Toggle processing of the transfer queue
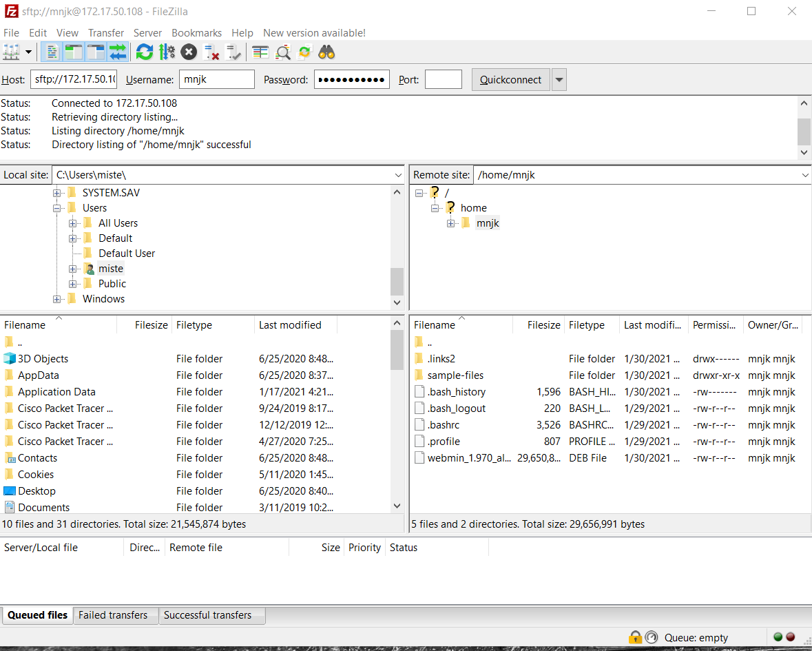Screen dimensions: 812x651 coord(167,52)
